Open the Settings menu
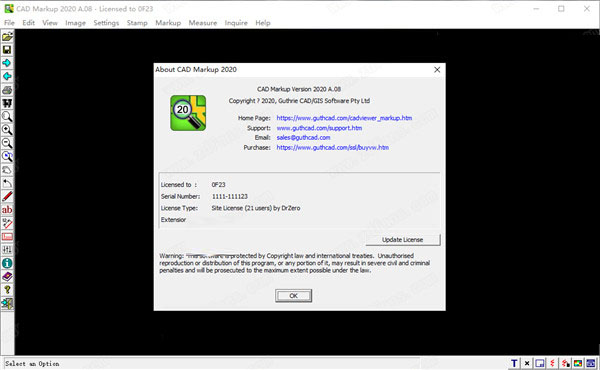 click(x=106, y=23)
